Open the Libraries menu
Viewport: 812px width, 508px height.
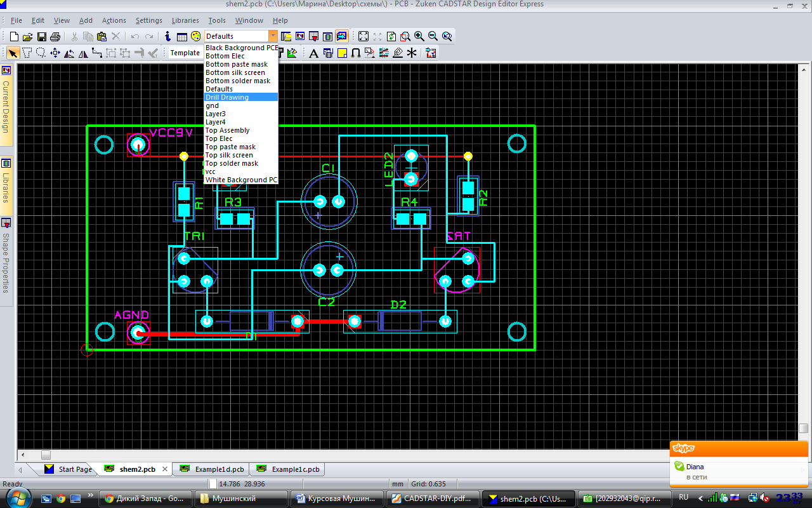[x=185, y=20]
